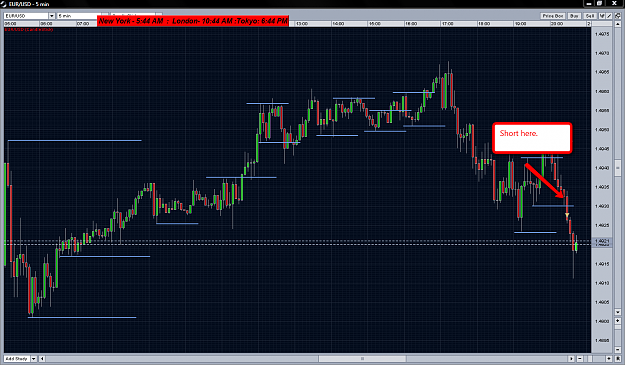625x365 pixels.
Task: Click the price axis zoom minus icon
Action: (618, 349)
